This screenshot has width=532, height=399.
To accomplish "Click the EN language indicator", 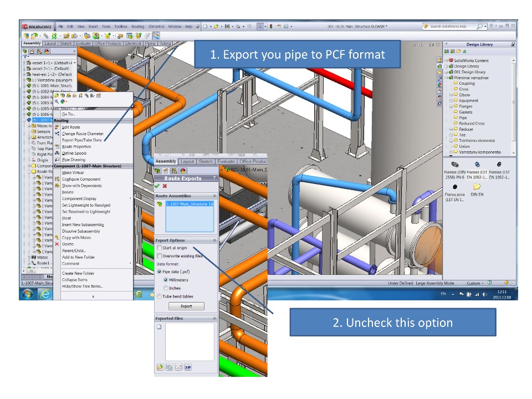I will point(443,294).
